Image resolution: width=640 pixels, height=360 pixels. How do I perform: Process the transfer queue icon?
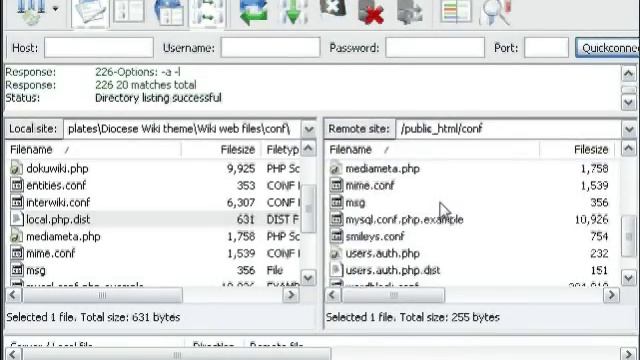click(293, 12)
